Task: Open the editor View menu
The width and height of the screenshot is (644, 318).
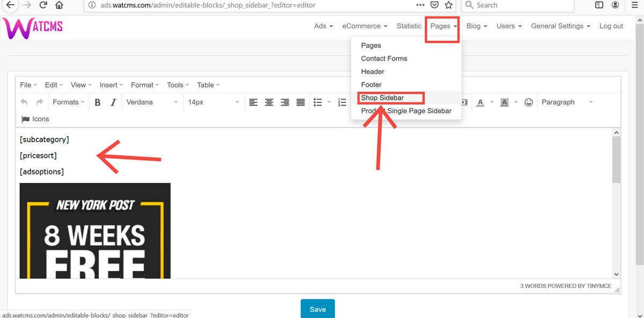Action: (x=81, y=85)
